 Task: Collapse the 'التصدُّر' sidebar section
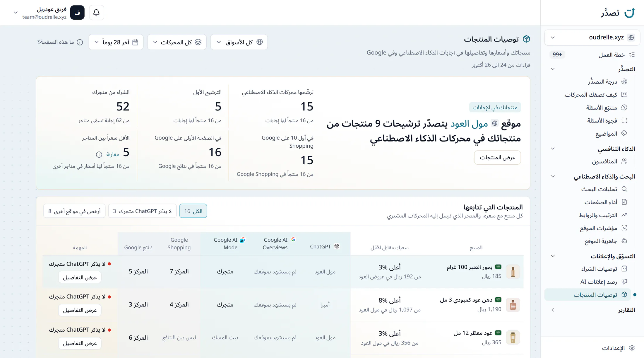553,69
